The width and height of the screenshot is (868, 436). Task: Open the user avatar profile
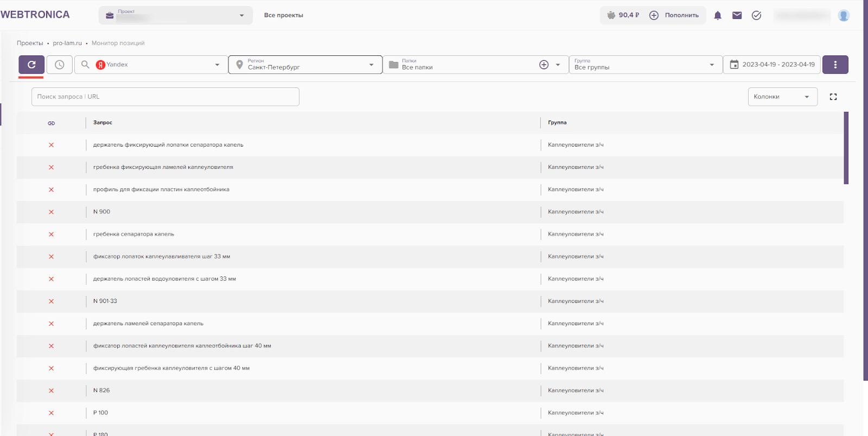844,15
